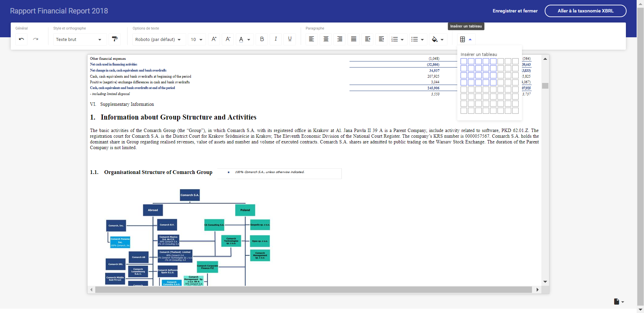Click the document vertical scrollbar thumb
This screenshot has height=313, width=644.
pyautogui.click(x=545, y=86)
